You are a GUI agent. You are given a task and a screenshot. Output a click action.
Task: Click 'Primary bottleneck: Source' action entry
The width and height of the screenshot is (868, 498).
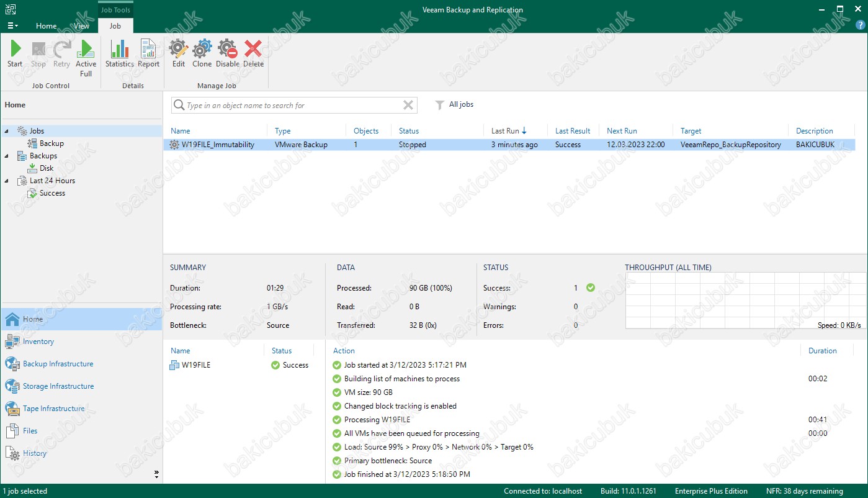click(x=388, y=461)
